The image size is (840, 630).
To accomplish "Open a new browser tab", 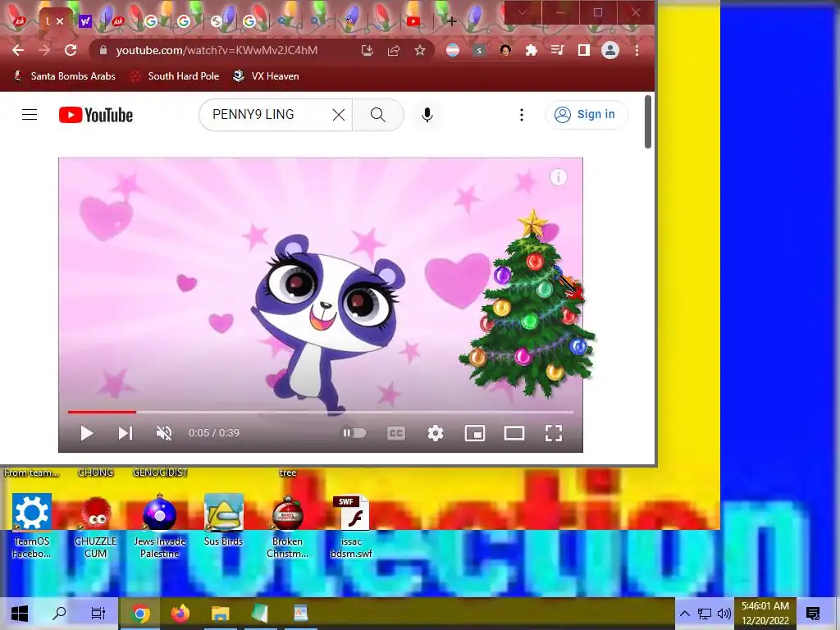I will coord(452,21).
